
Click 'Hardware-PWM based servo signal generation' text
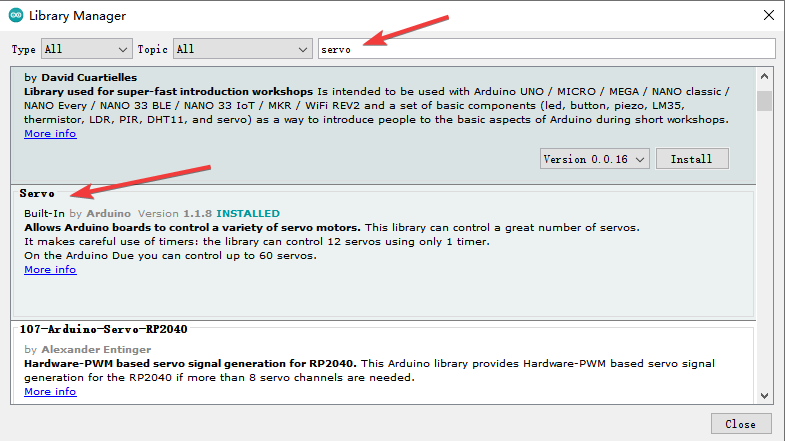coord(190,363)
